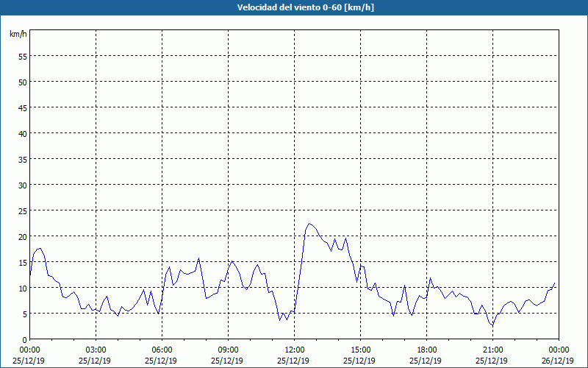Click the 18:00 time label on x-axis

click(x=427, y=350)
